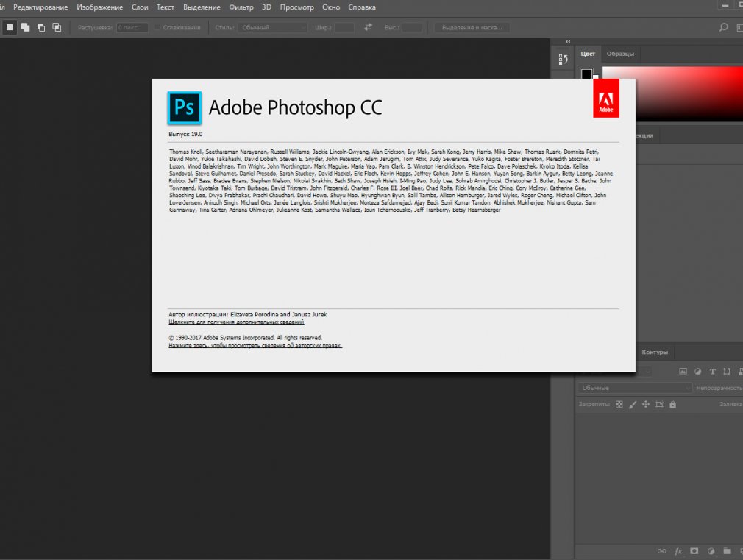Click the Растушевка input field

click(x=132, y=27)
